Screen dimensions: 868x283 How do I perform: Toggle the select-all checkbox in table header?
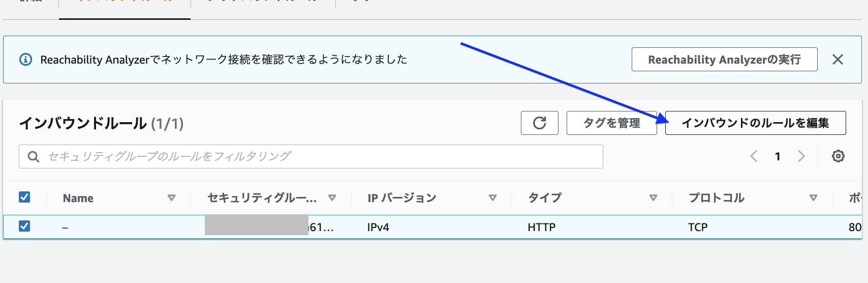[24, 197]
